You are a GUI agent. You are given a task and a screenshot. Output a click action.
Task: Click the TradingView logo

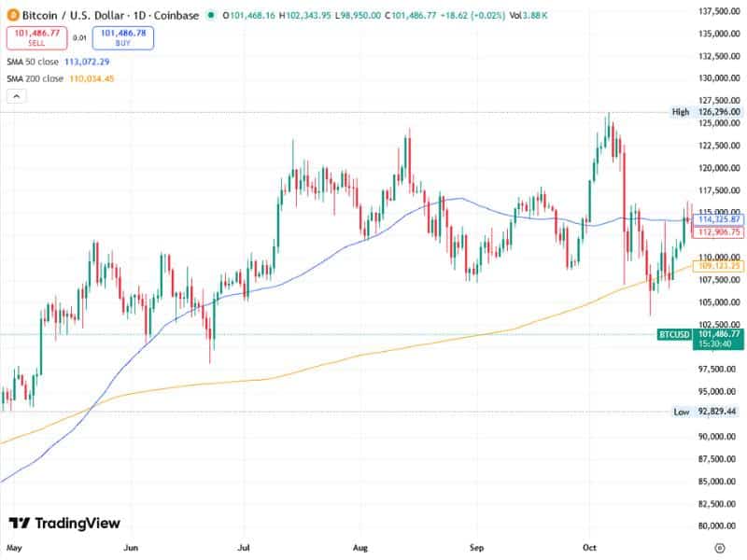65,520
